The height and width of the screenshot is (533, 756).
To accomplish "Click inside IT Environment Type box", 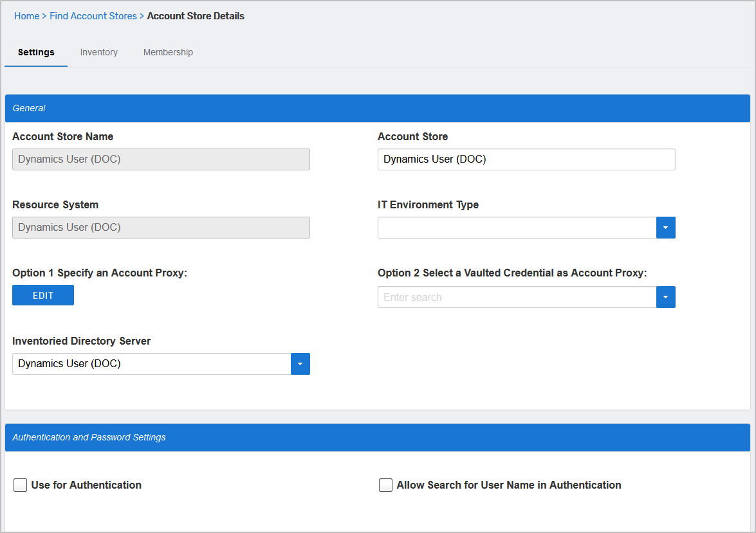I will 516,228.
